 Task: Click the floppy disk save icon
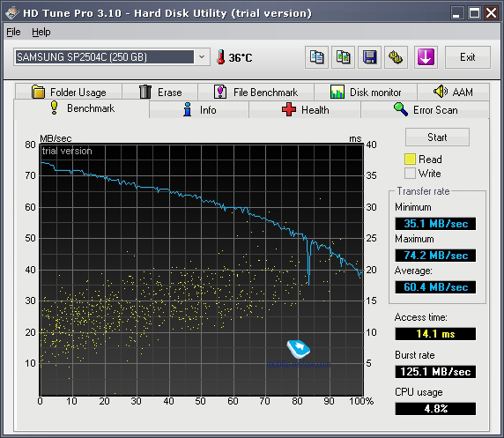tap(370, 57)
